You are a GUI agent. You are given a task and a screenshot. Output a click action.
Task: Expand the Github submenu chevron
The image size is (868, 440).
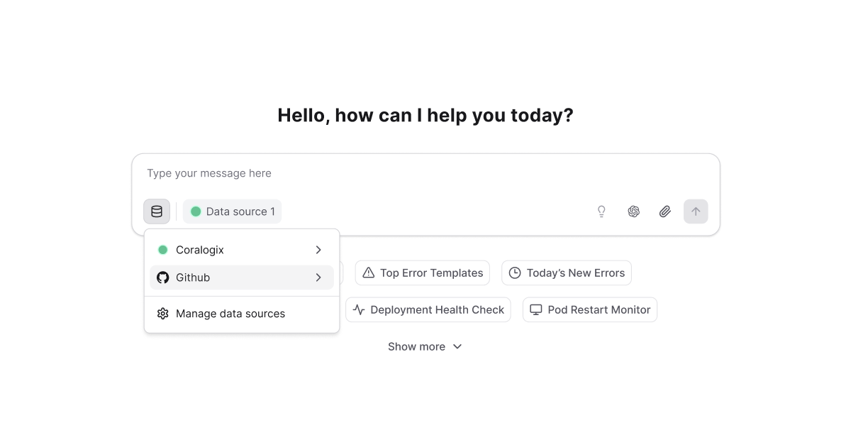pyautogui.click(x=318, y=277)
